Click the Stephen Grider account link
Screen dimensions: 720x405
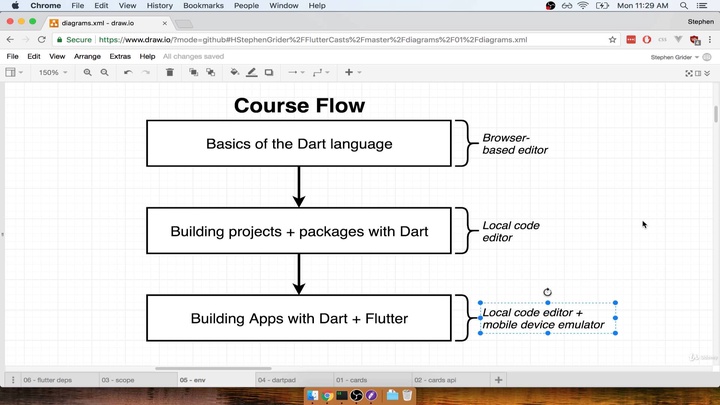673,57
